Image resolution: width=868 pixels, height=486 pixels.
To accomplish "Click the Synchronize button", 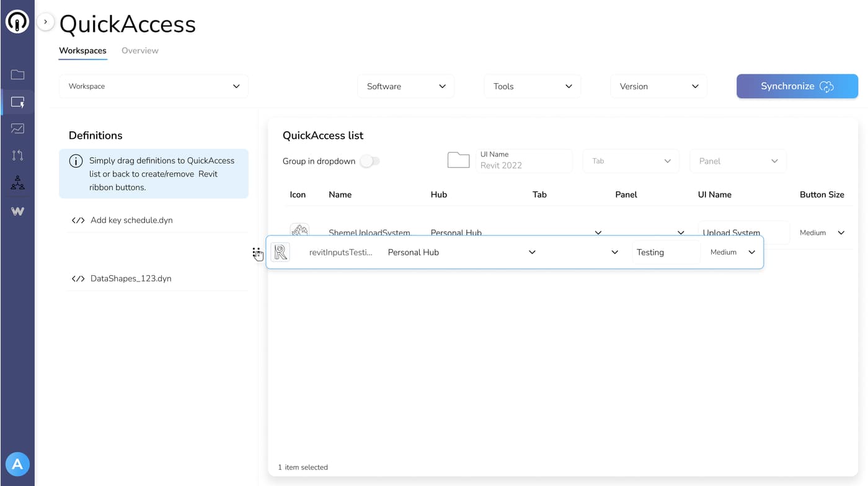I will tap(797, 86).
